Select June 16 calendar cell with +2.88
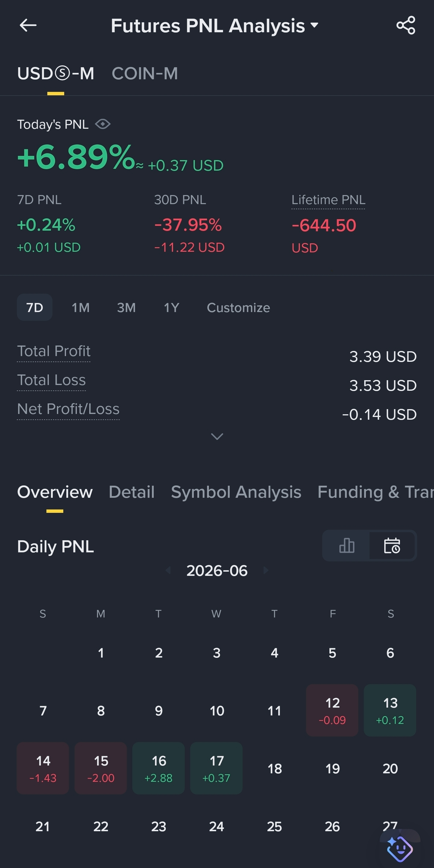This screenshot has height=868, width=434. tap(158, 768)
